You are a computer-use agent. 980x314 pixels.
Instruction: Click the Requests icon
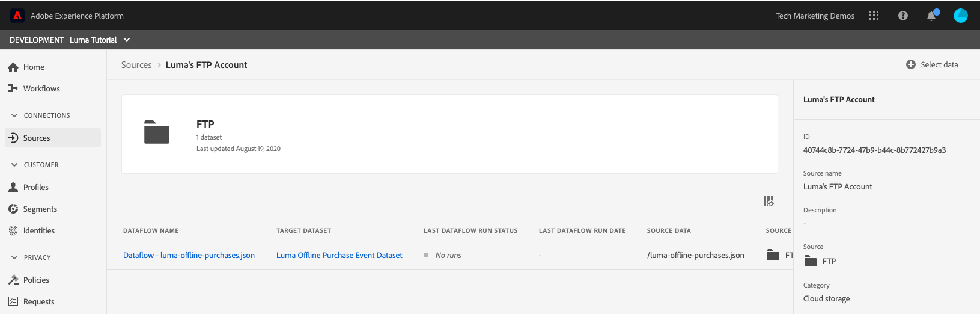tap(13, 301)
